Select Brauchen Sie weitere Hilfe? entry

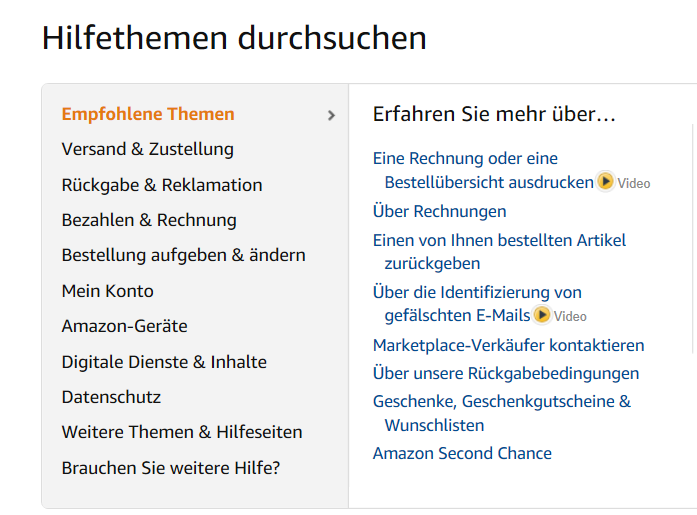coord(171,468)
